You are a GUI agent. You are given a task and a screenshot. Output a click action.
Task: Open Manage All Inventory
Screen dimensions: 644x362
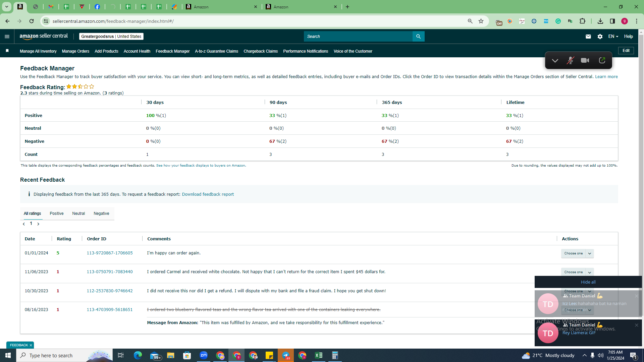(38, 51)
